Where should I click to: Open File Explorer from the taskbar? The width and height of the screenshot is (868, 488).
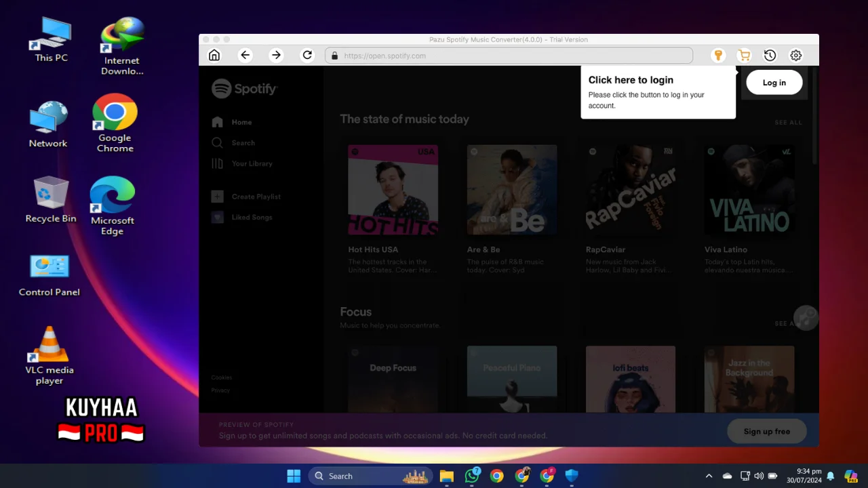click(446, 476)
